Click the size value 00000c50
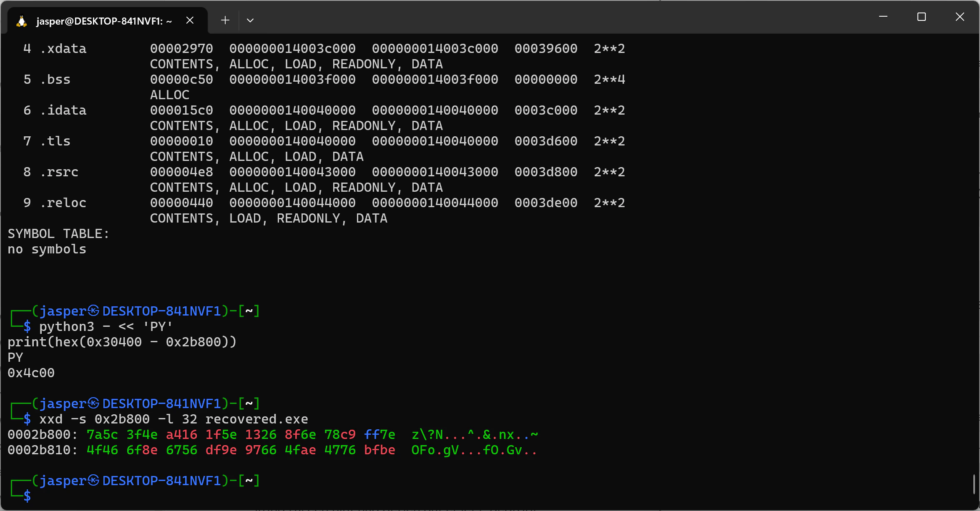980x511 pixels. (x=181, y=80)
